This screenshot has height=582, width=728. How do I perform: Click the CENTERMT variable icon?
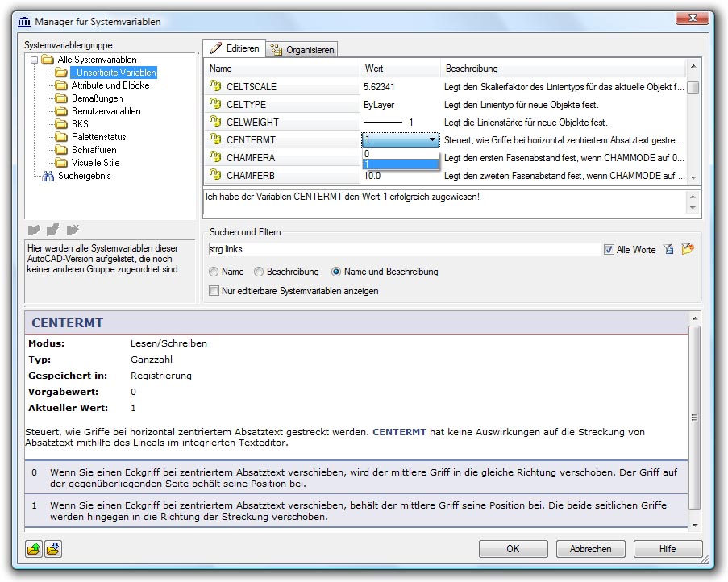point(215,139)
